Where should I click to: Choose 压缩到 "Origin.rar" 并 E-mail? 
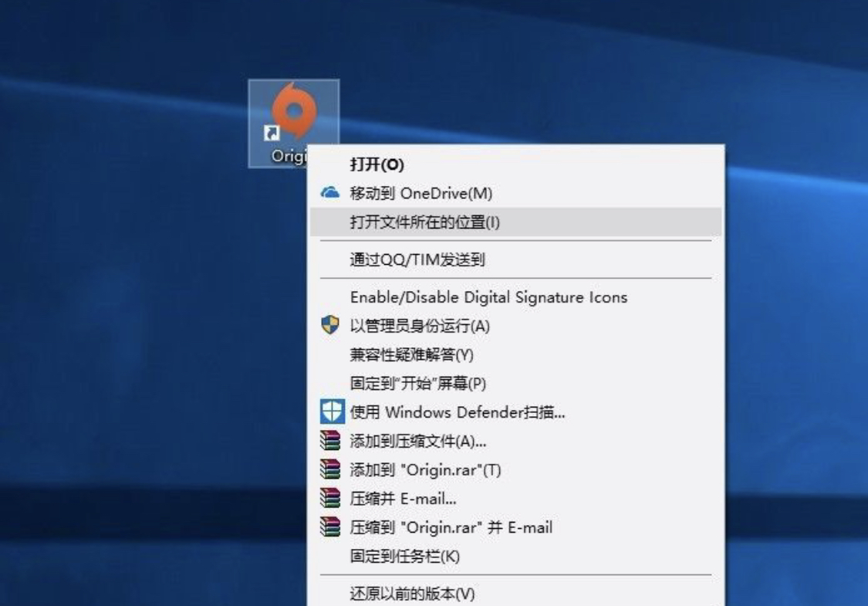click(x=516, y=527)
